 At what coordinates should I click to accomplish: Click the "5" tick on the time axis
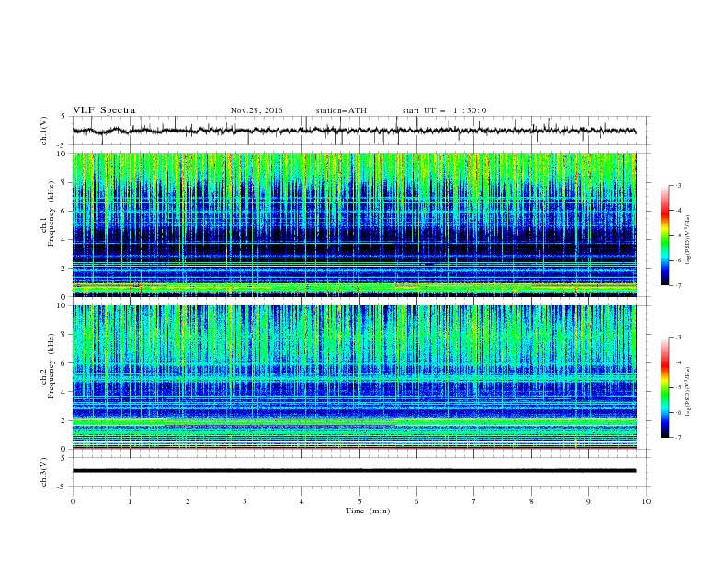359,501
